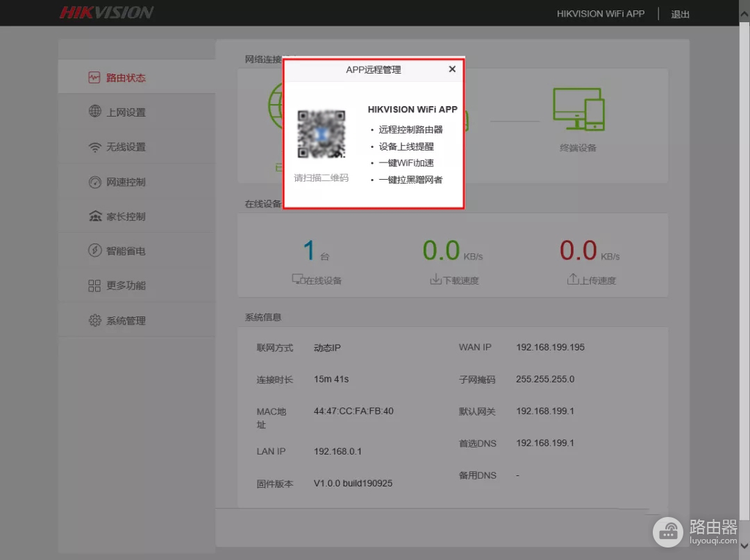This screenshot has height=560, width=750.
Task: Scan the QR code thumbnail
Action: 322,135
